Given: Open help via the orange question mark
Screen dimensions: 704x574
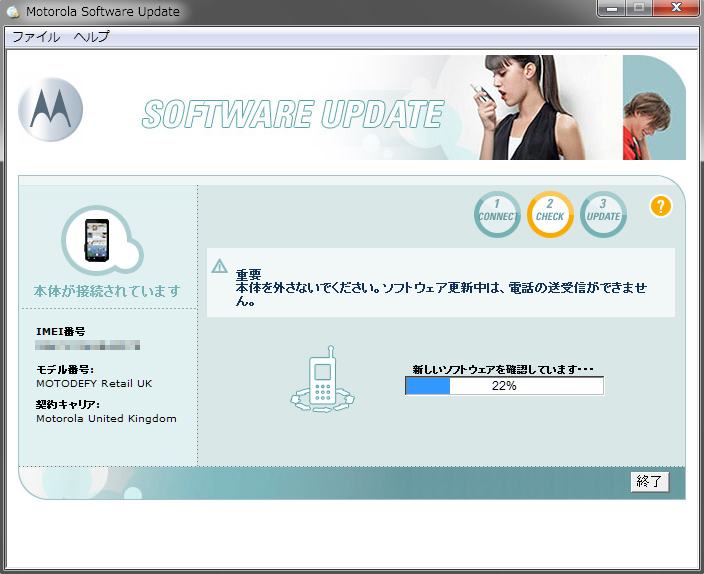Looking at the screenshot, I should click(660, 207).
